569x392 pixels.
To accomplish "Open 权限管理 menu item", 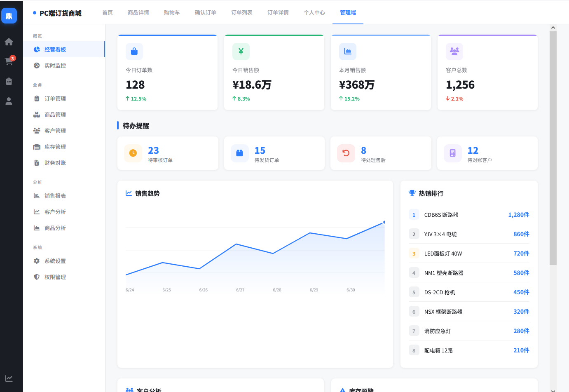I will click(64, 277).
